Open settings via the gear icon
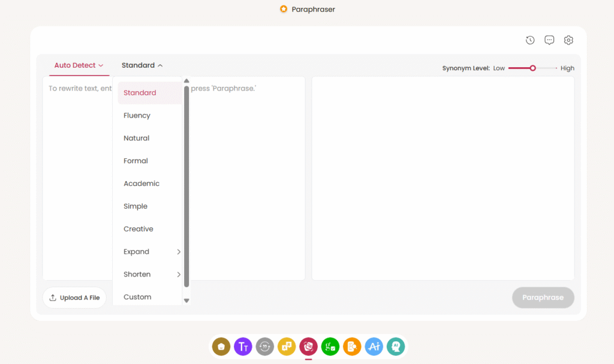Viewport: 614px width, 364px height. [568, 40]
